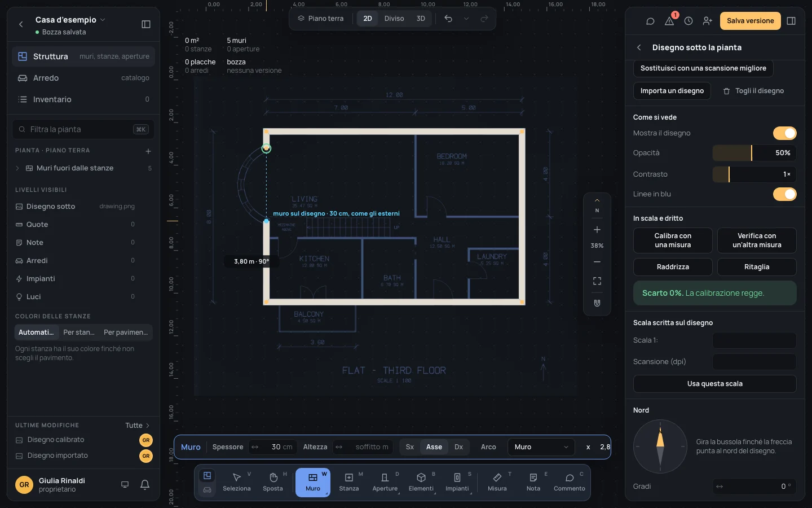Switch to the Sposta pan tool
812x508 pixels.
pyautogui.click(x=273, y=483)
